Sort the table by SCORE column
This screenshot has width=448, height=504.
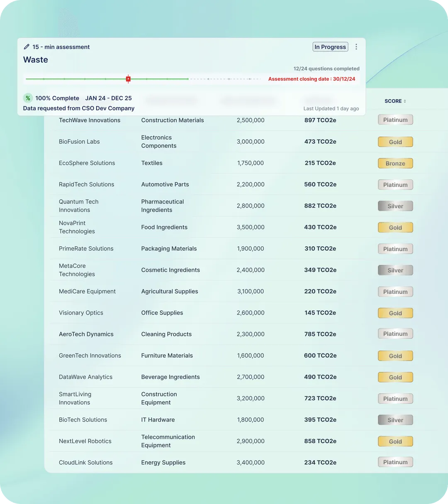point(392,101)
